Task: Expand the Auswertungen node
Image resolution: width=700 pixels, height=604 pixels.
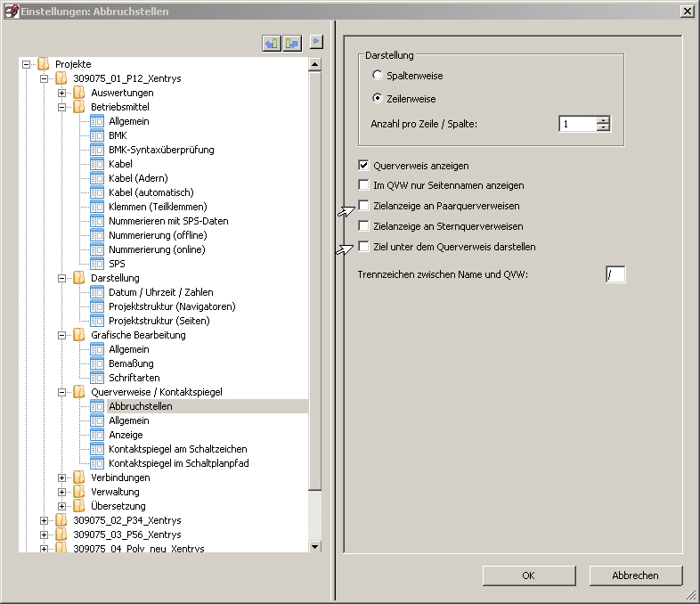Action: (x=61, y=93)
